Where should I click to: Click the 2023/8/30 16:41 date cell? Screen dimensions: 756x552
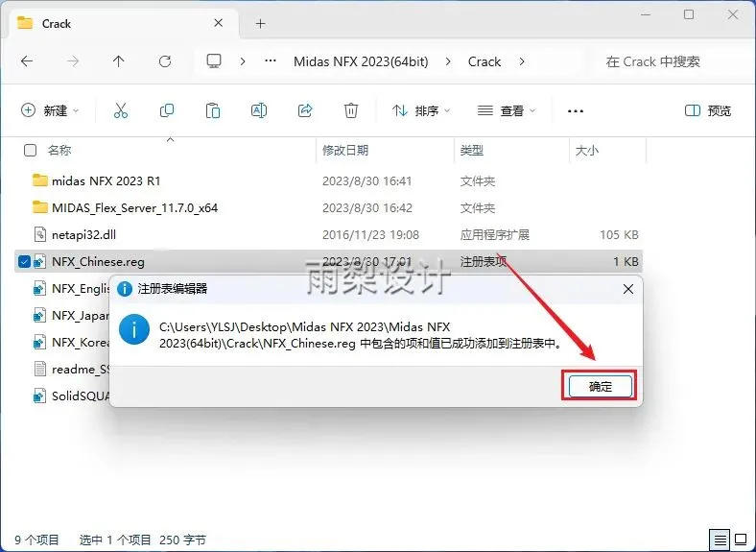pyautogui.click(x=366, y=180)
